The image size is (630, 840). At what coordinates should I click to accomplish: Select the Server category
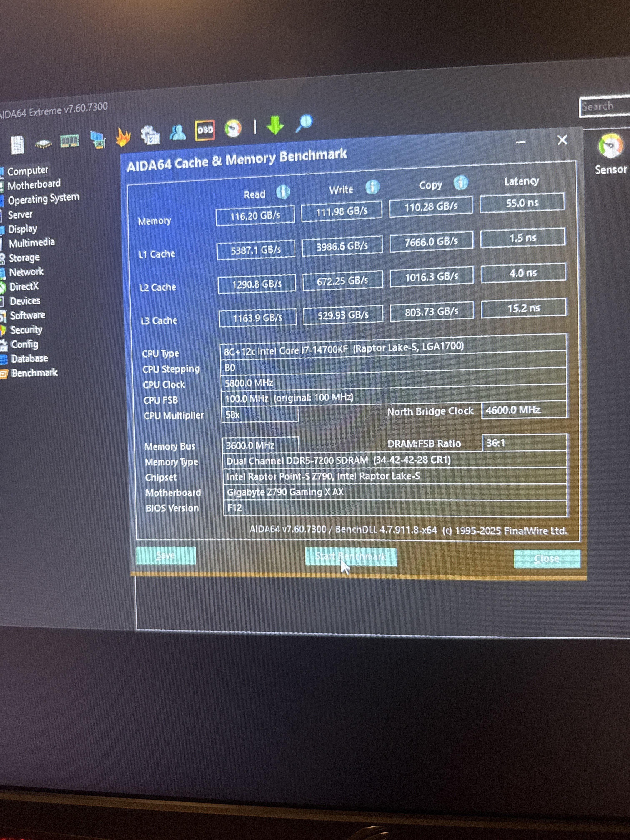pos(20,215)
